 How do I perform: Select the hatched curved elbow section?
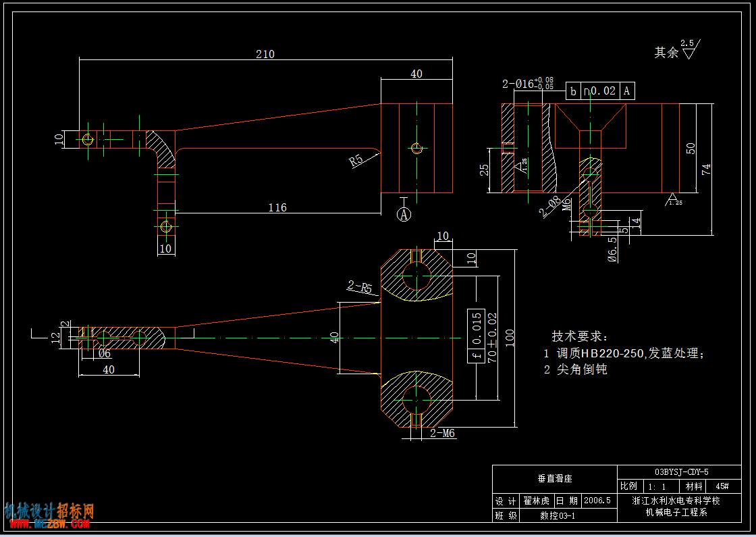click(161, 149)
